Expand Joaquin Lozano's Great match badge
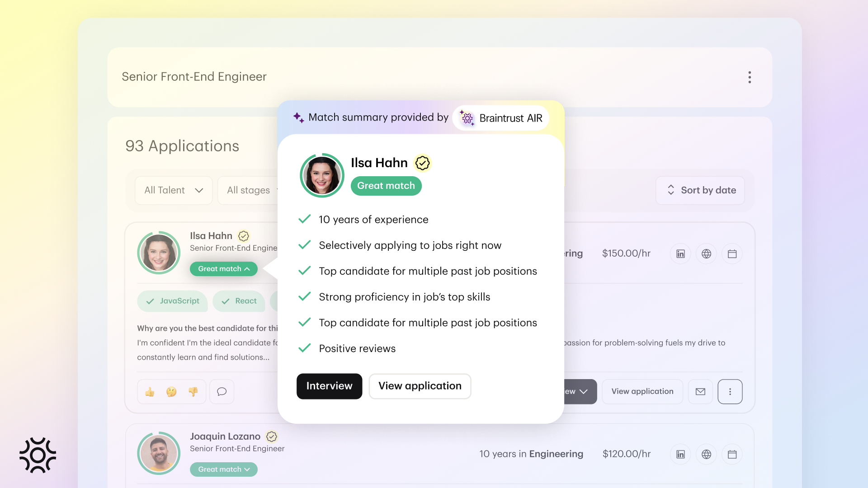Screen dimensions: 868x488 [223, 469]
